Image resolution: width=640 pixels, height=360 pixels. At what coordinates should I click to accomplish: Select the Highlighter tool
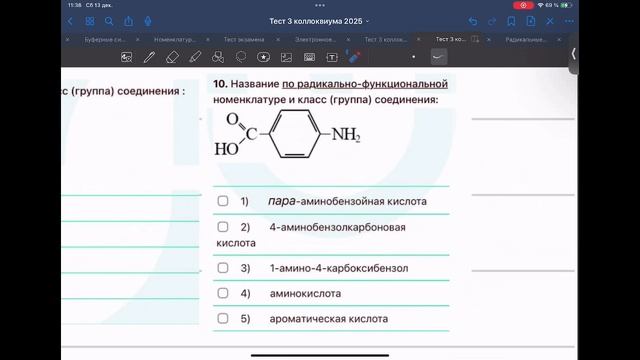coord(195,57)
